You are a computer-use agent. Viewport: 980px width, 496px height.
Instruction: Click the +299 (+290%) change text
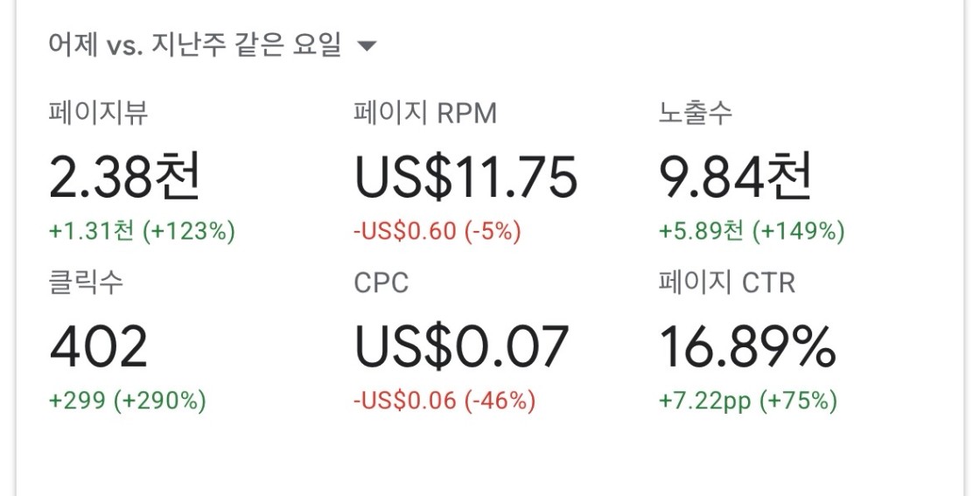pos(128,401)
